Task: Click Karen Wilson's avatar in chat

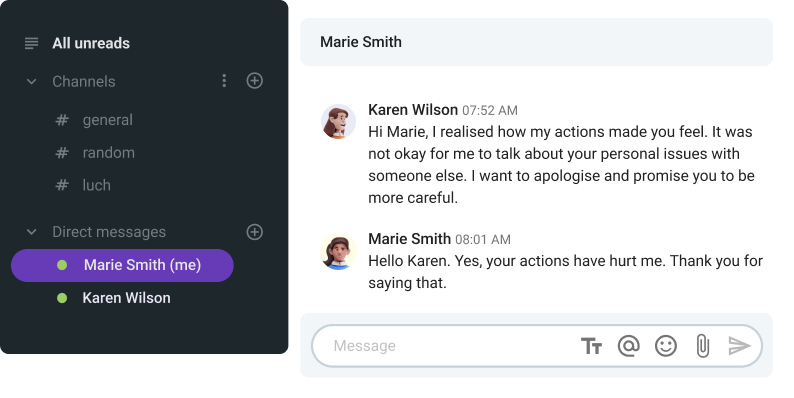Action: click(338, 122)
